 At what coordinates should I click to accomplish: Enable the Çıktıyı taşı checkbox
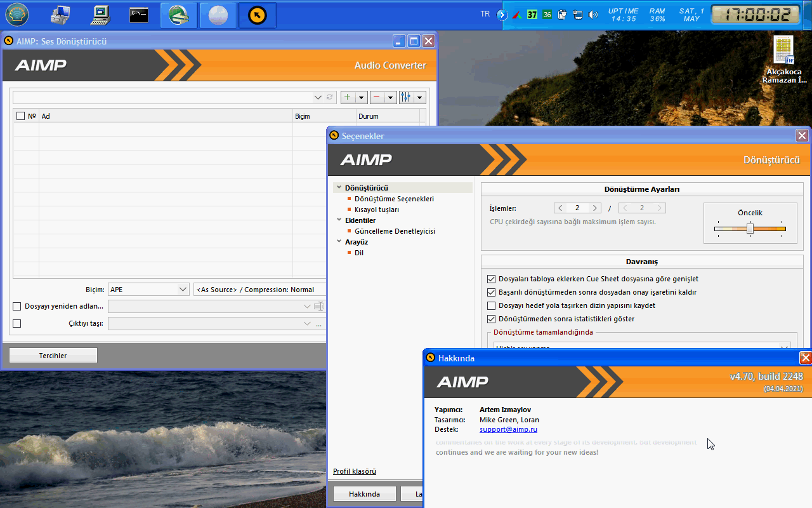pos(17,323)
